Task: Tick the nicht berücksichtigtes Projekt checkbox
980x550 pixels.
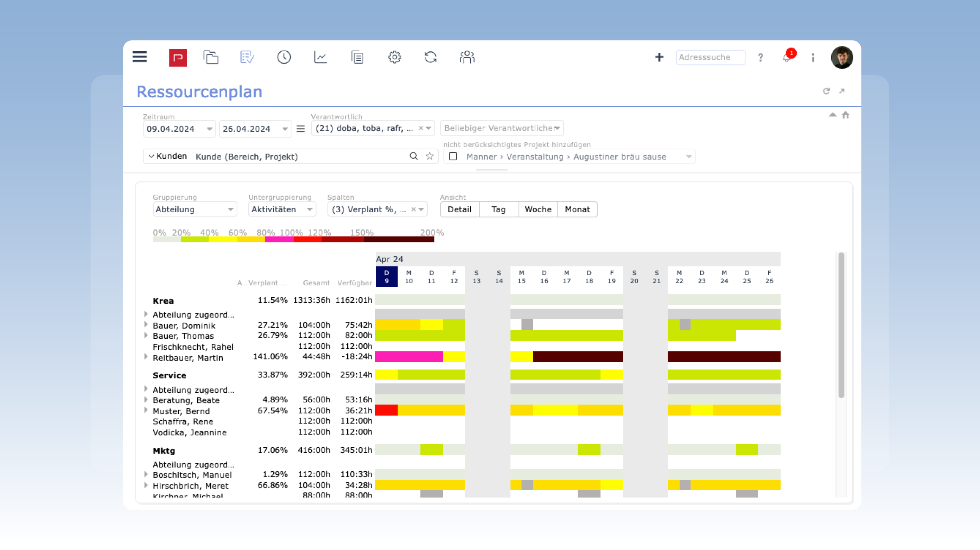Action: click(x=453, y=156)
